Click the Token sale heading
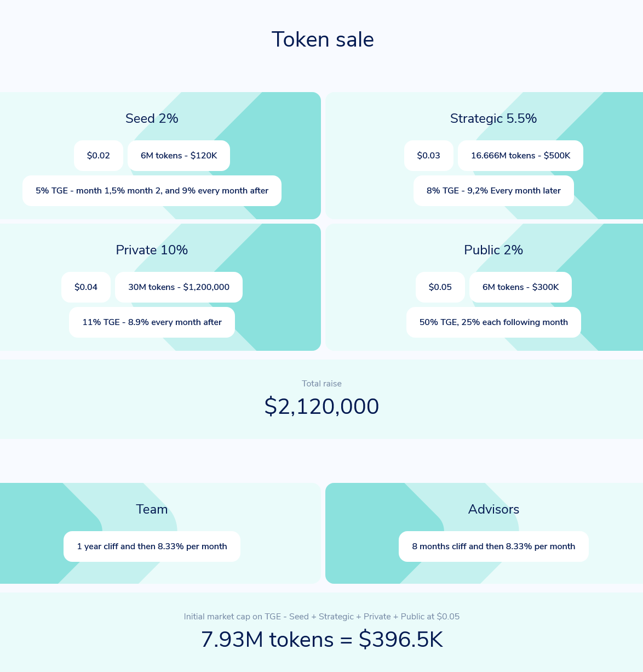643x672 pixels. click(323, 39)
